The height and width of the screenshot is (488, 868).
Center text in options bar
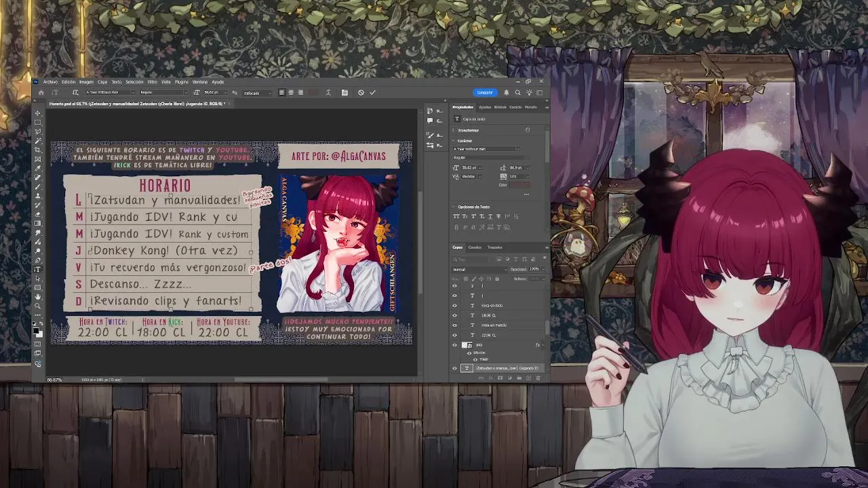point(291,92)
